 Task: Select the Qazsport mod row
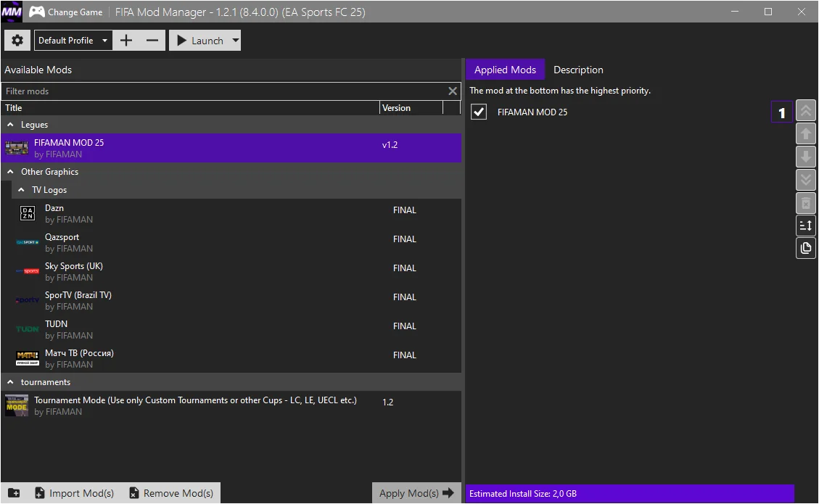pyautogui.click(x=237, y=242)
